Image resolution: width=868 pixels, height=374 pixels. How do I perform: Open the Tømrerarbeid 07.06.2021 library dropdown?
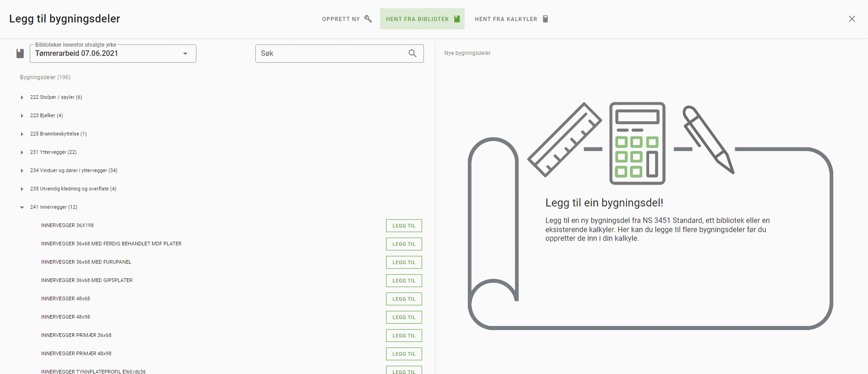[x=113, y=53]
